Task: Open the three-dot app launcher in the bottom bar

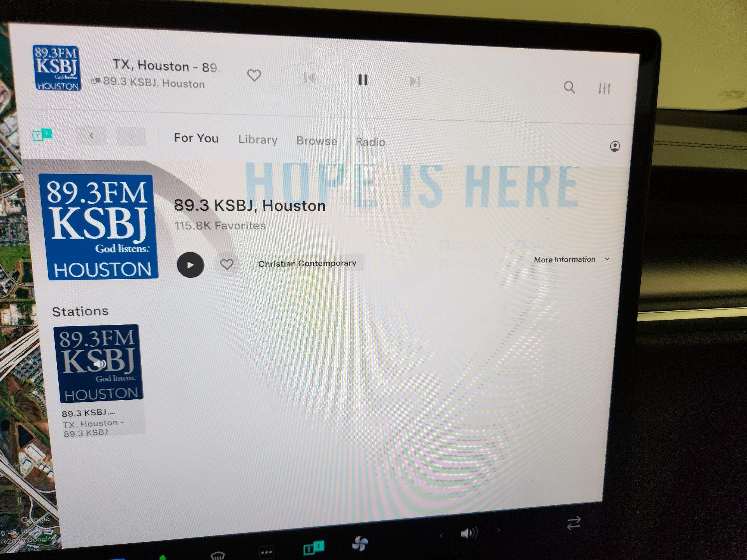Action: 267,552
